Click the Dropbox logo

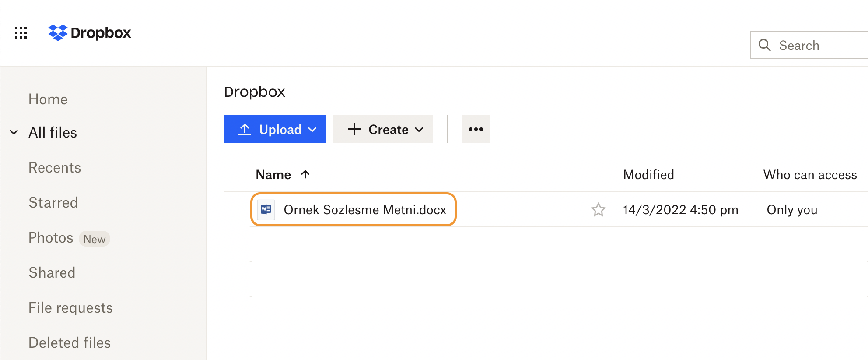tap(90, 33)
